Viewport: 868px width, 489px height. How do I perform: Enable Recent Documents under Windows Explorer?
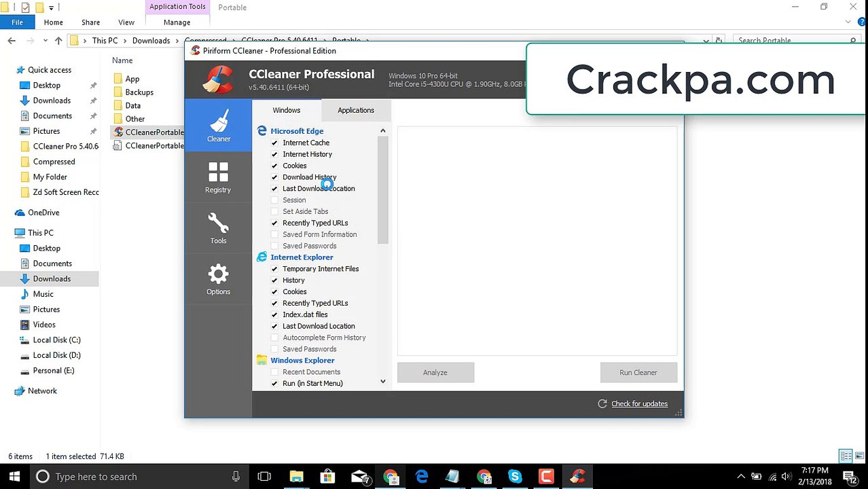tap(274, 372)
